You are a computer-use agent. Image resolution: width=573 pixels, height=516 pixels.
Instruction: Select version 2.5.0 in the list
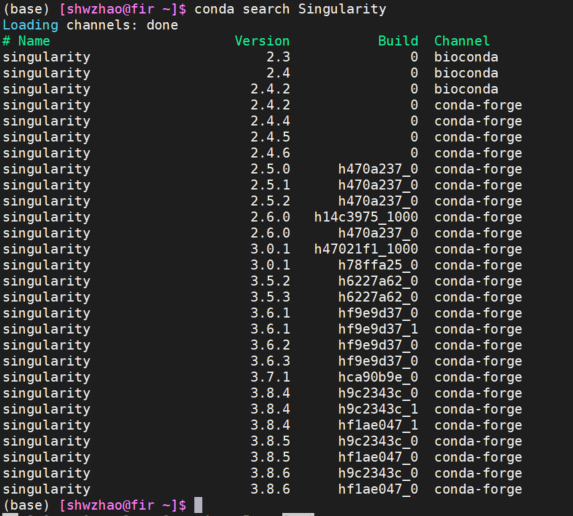(270, 169)
